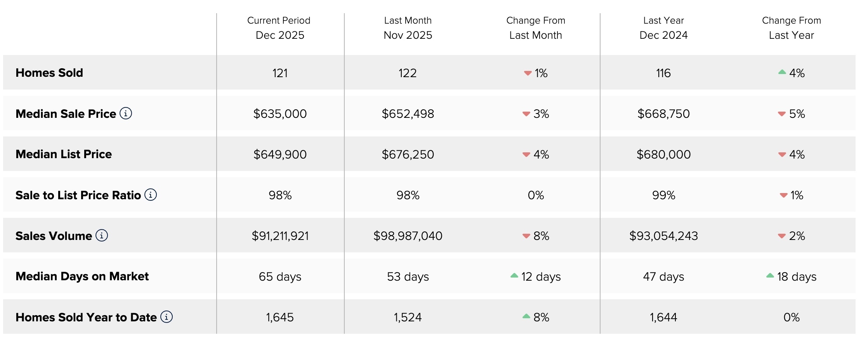
Task: Click the red down arrow beside Homes Sold 1%
Action: pos(528,73)
